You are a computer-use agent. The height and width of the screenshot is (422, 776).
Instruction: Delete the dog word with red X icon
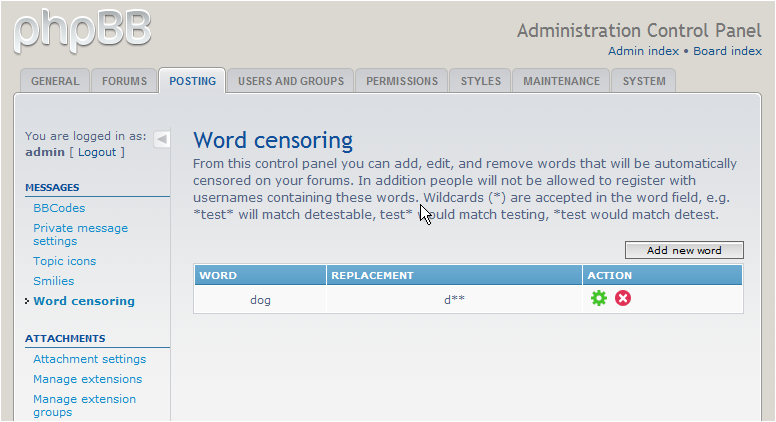623,298
